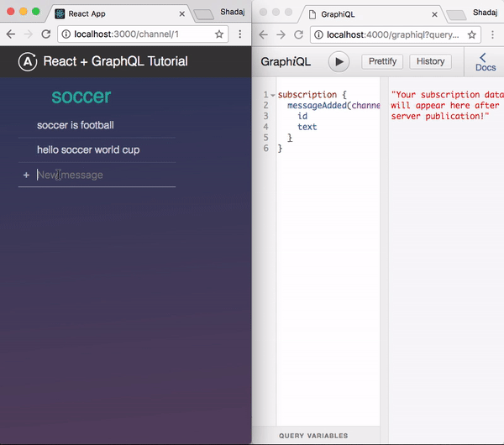Click the 'id' field in query editor

tap(302, 116)
